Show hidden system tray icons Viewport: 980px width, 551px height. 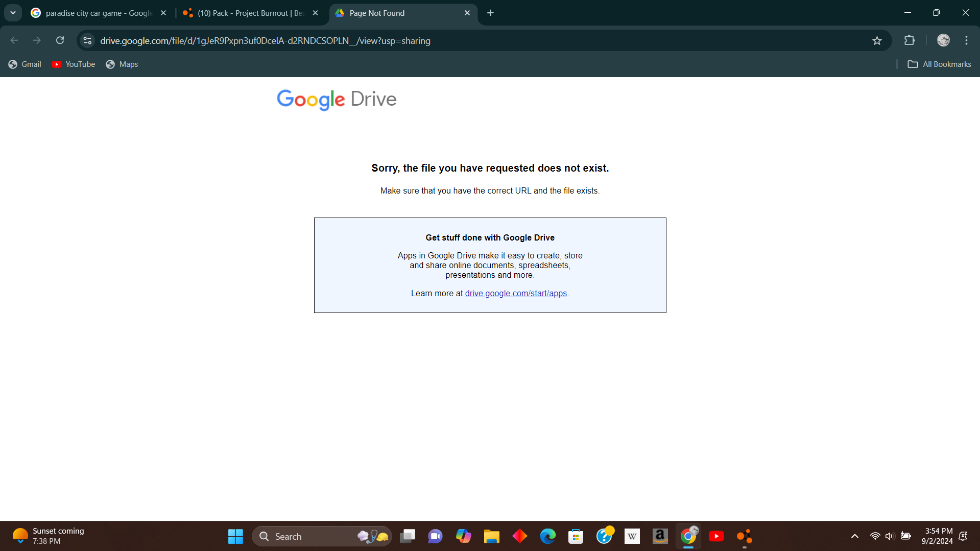coord(854,536)
